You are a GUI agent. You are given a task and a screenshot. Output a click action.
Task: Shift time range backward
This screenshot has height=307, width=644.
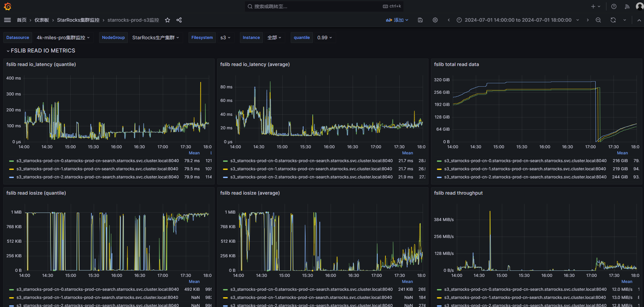pos(449,20)
